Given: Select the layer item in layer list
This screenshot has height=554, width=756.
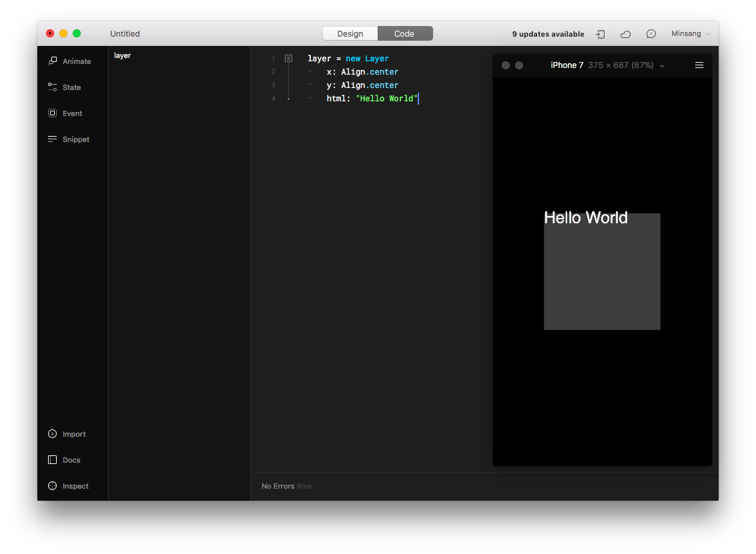Looking at the screenshot, I should (123, 56).
